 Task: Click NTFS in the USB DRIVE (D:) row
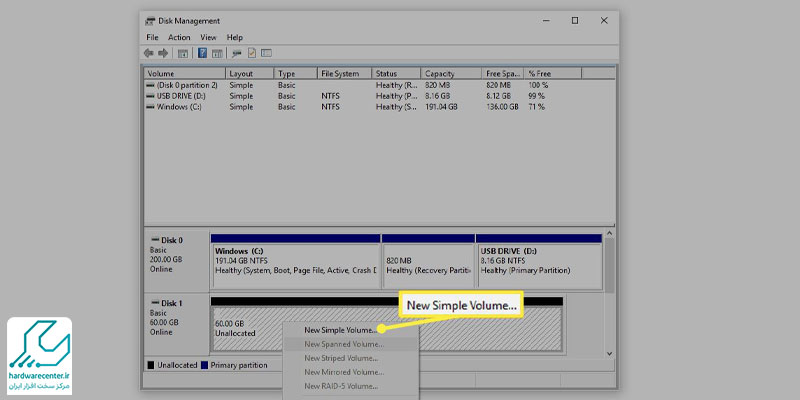(x=330, y=96)
